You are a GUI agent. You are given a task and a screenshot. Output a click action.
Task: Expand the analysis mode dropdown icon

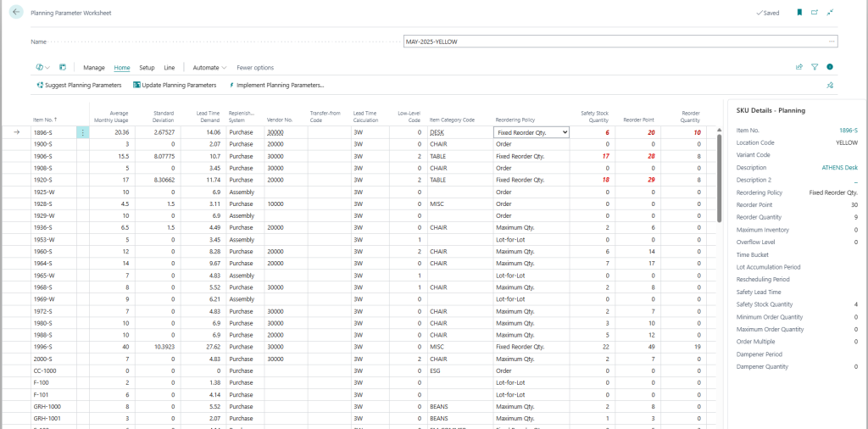coord(43,67)
